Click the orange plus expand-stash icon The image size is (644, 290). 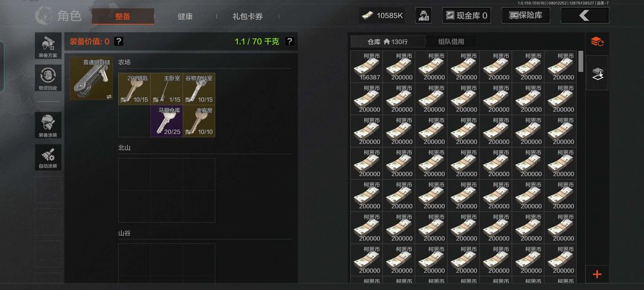click(x=597, y=274)
